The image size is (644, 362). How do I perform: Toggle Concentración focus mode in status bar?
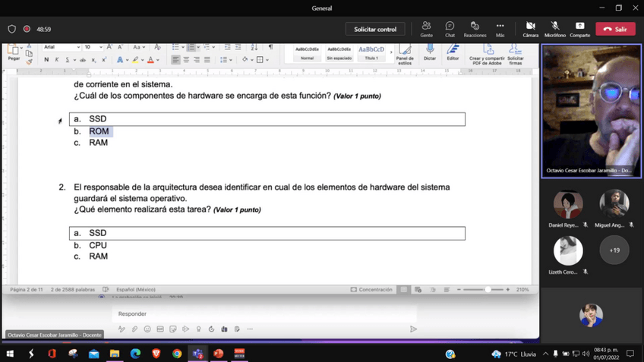371,290
